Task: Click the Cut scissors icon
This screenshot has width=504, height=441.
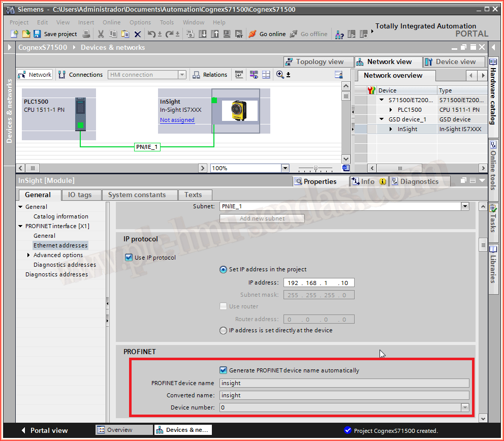Action: [101, 34]
